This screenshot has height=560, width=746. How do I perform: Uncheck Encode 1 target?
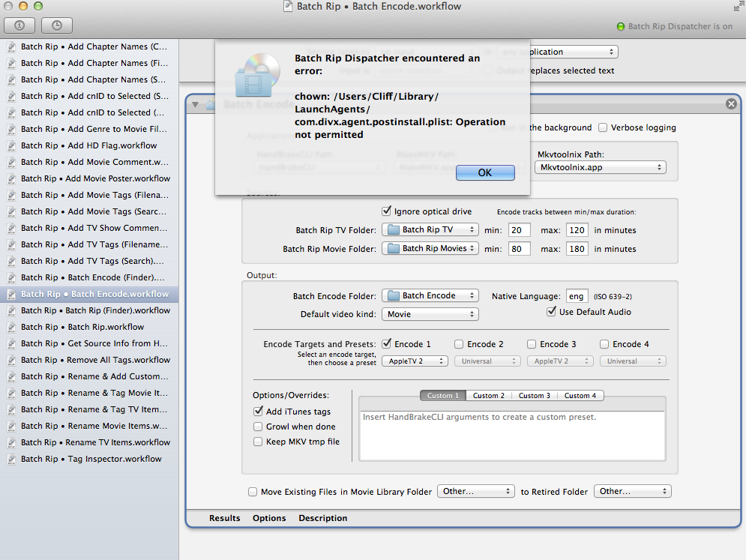387,344
